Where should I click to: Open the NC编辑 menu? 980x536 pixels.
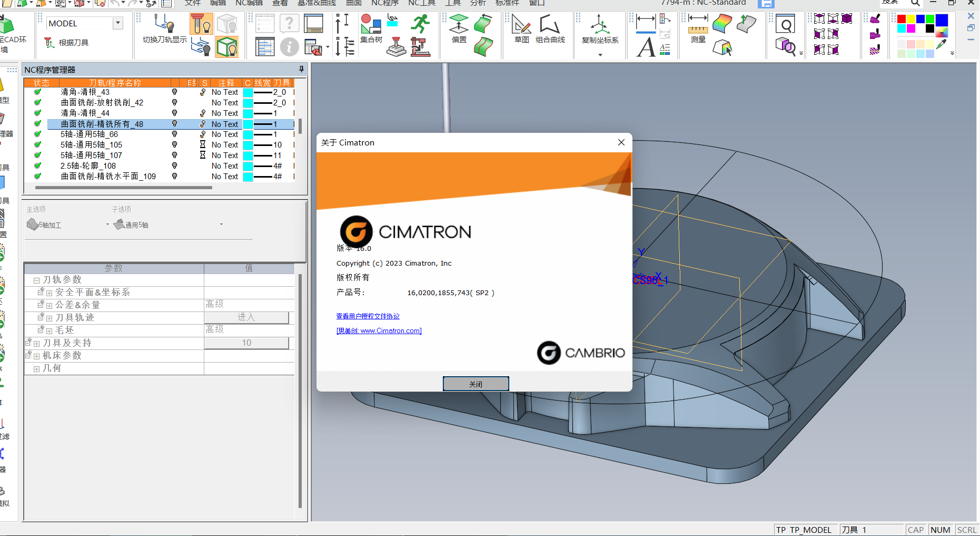click(249, 3)
